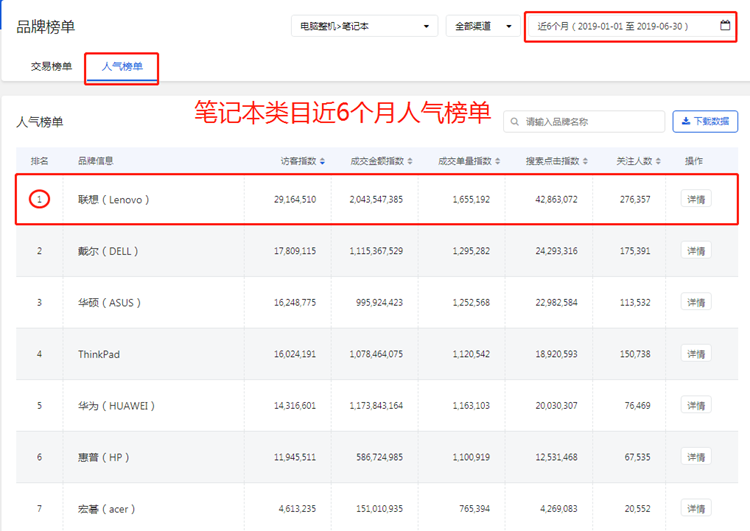Click transaction amount 2,043,547,385

coord(376,199)
